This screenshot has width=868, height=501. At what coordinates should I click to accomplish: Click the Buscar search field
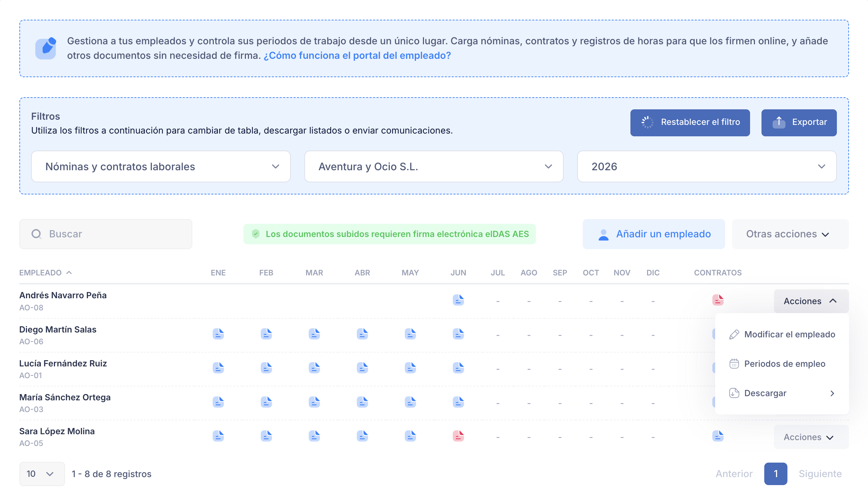click(x=106, y=234)
